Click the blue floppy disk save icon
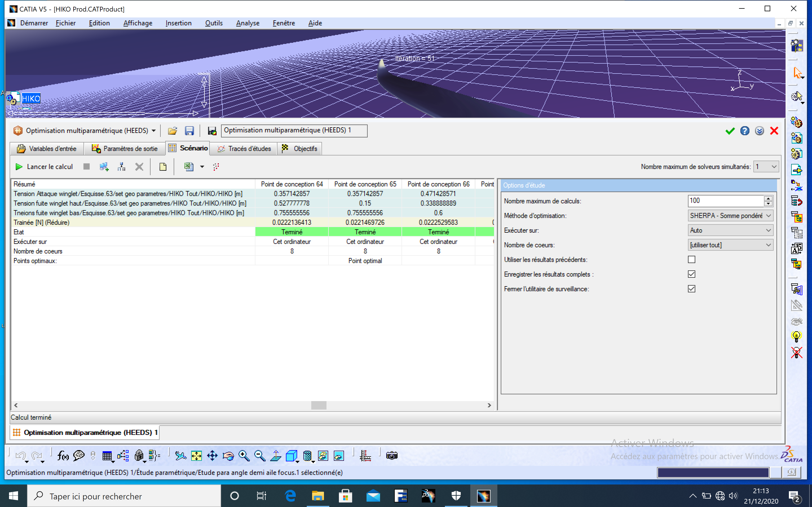Screen dimensions: 812x507 (189, 131)
